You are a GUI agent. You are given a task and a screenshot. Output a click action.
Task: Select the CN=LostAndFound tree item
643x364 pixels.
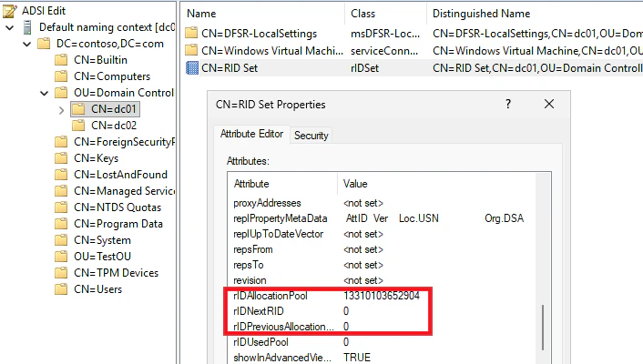pos(120,175)
